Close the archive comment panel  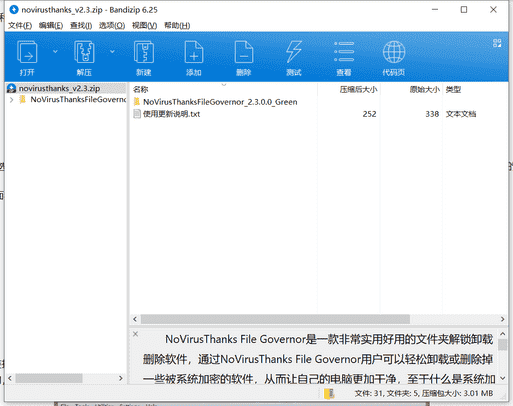(135, 334)
